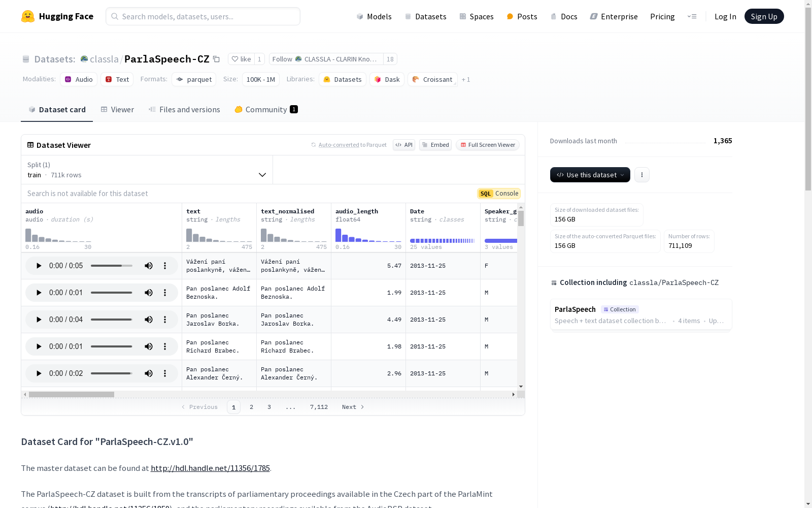Click Next page in pagination

tap(353, 407)
